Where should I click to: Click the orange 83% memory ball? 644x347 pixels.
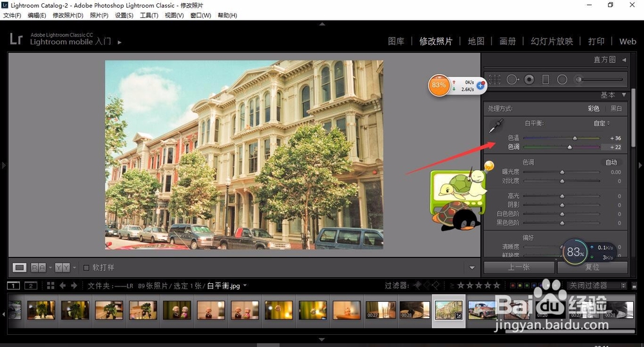439,86
